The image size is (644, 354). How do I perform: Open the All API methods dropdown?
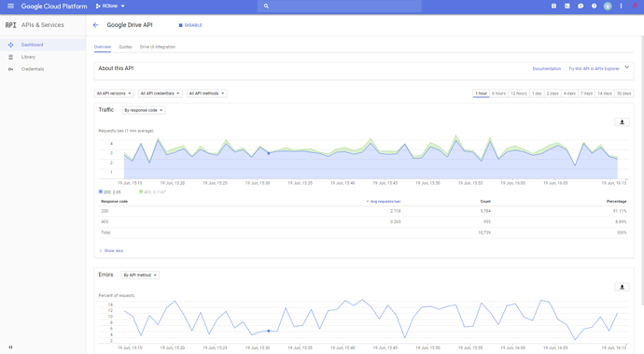click(x=206, y=93)
